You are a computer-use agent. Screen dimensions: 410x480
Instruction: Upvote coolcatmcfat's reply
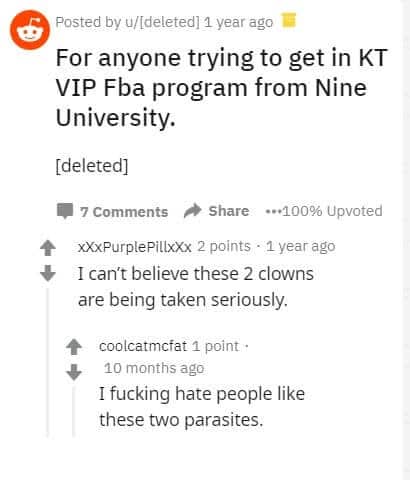click(74, 347)
